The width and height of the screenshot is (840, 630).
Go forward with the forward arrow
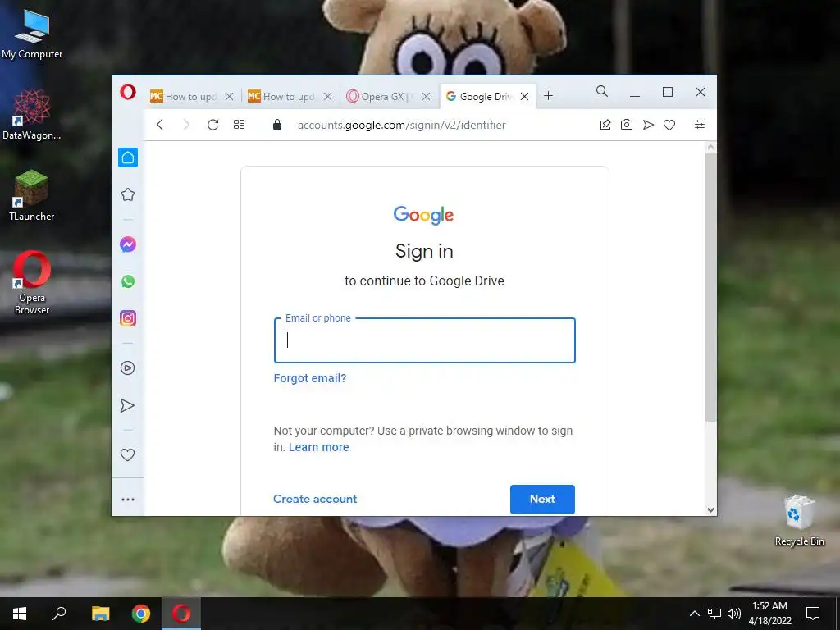186,125
